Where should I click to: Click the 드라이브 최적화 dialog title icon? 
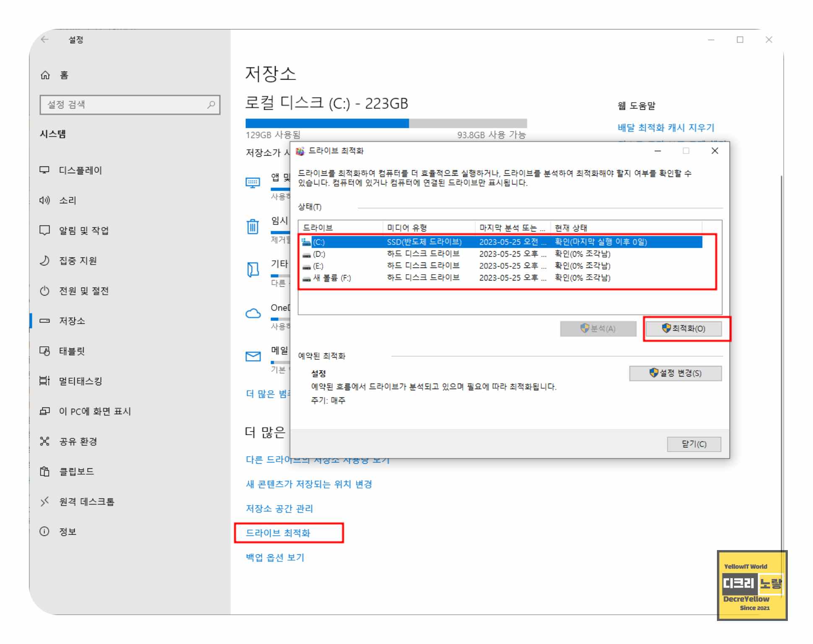pyautogui.click(x=300, y=151)
